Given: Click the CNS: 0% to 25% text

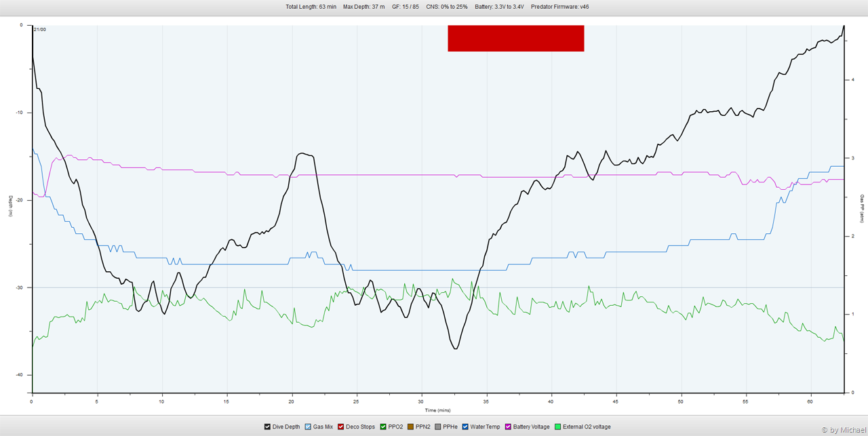Looking at the screenshot, I should click(x=447, y=7).
